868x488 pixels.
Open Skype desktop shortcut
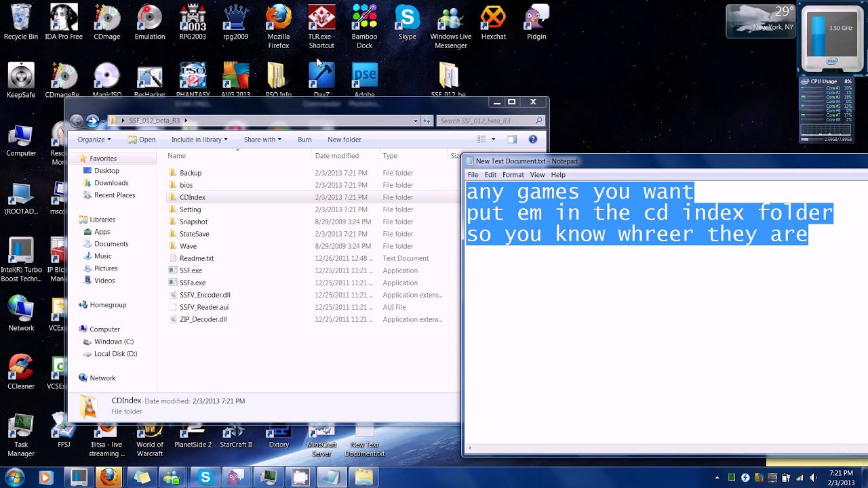(408, 22)
